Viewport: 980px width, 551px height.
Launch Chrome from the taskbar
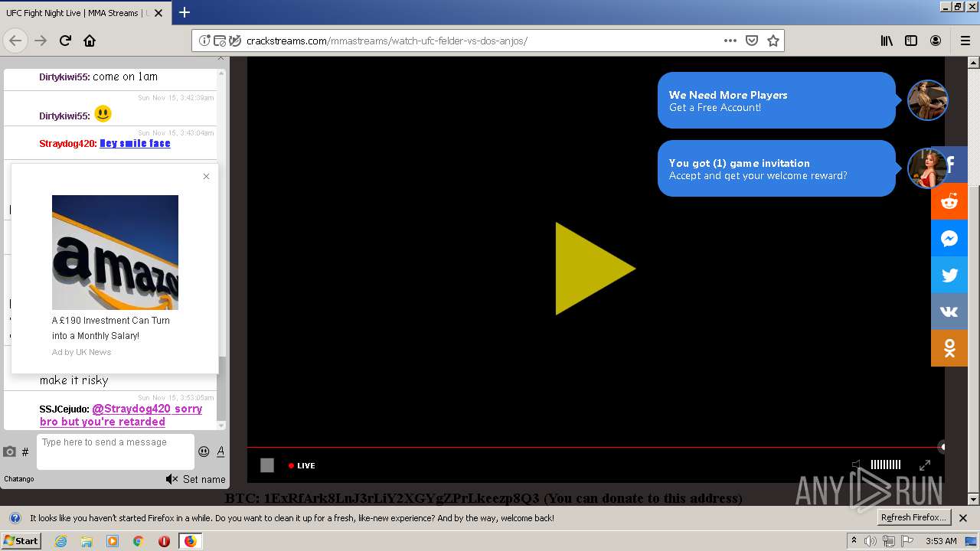(138, 541)
